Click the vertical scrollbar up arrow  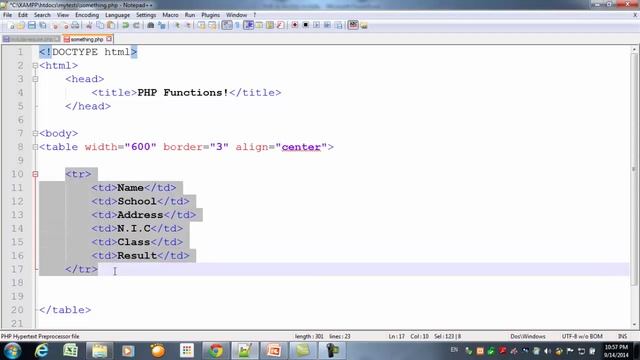pos(634,49)
